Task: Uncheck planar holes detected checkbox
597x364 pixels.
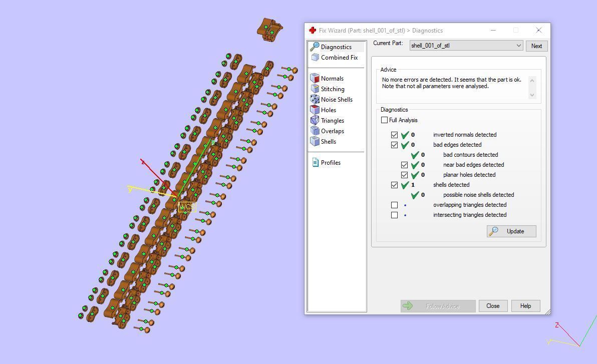Action: tap(404, 175)
